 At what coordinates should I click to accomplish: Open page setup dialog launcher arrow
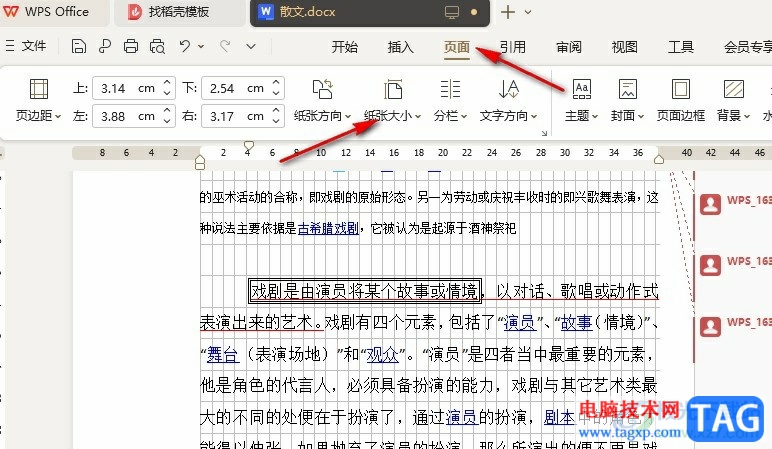pyautogui.click(x=544, y=133)
